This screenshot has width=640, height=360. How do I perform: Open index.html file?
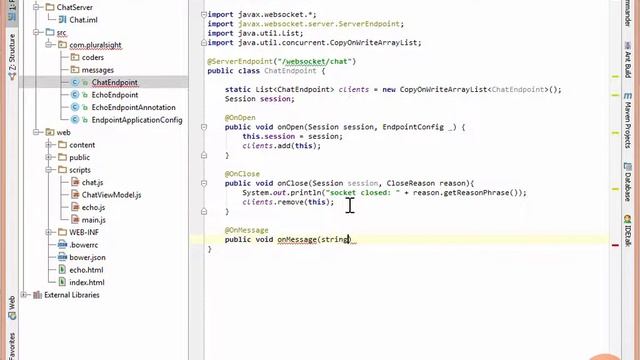(87, 282)
